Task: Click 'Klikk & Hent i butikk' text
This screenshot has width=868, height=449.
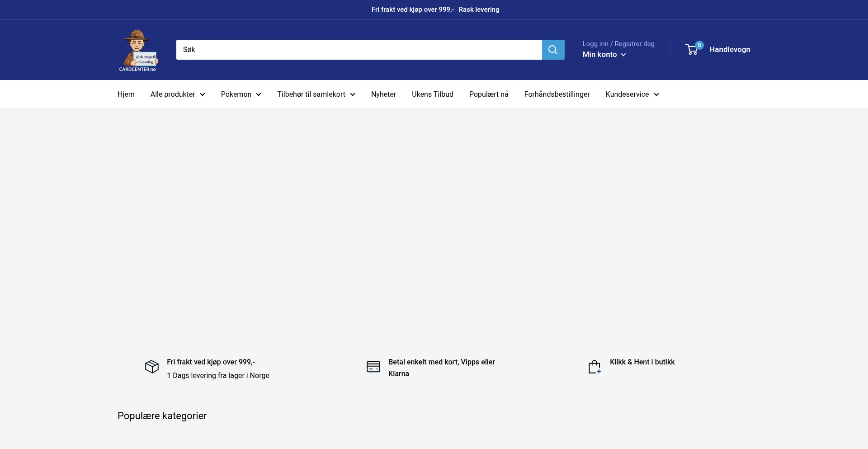Action: coord(642,362)
